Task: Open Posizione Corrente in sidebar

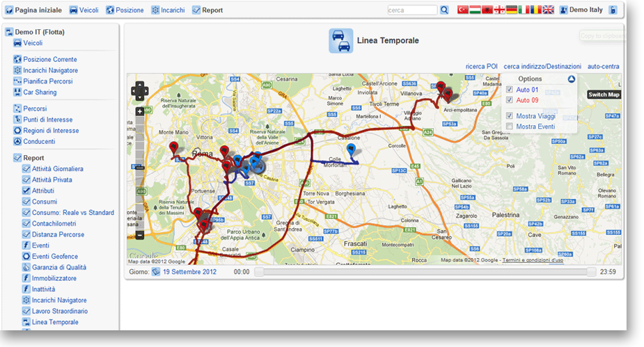Action: [45, 59]
